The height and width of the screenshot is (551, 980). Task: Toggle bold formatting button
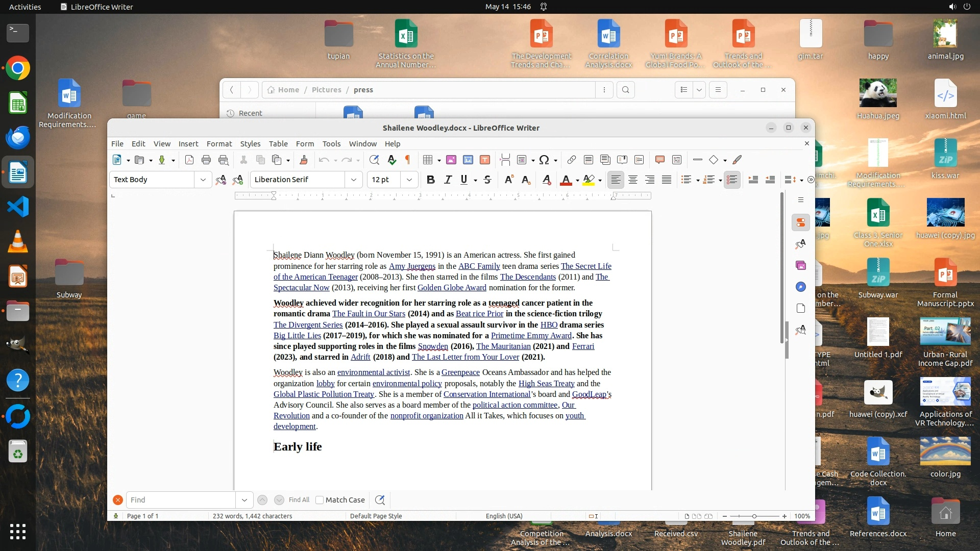pyautogui.click(x=431, y=180)
